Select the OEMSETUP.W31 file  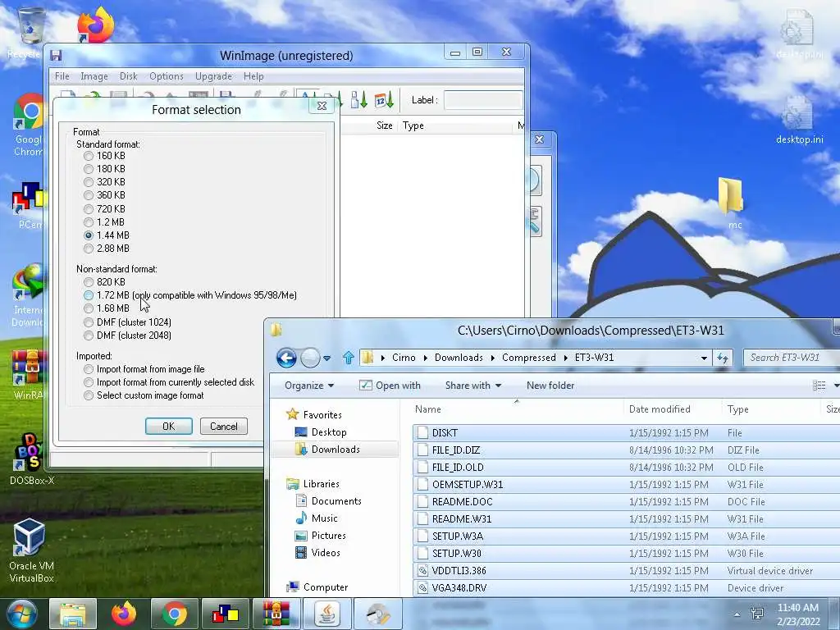[x=626, y=485]
